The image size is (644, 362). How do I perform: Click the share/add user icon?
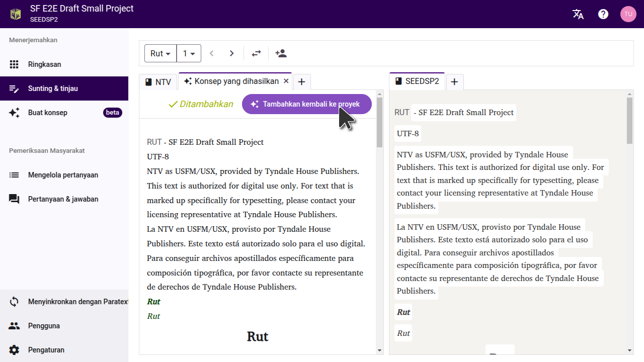click(x=281, y=53)
